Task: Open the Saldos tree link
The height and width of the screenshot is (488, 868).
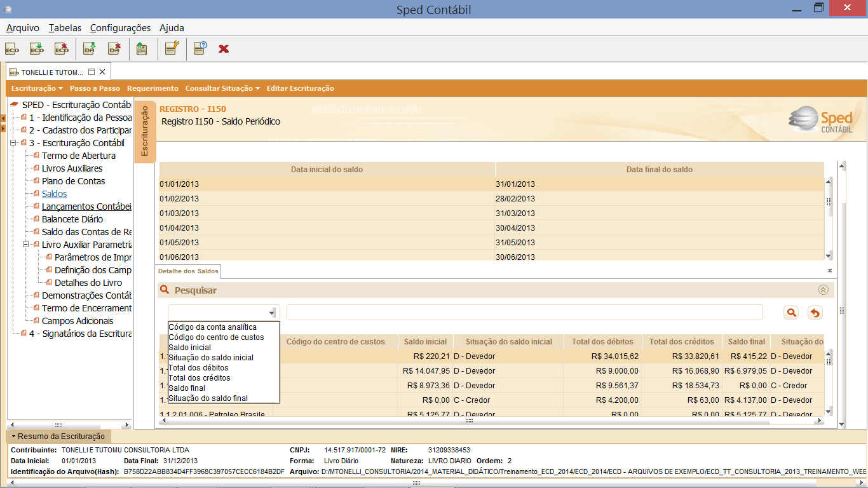Action: pyautogui.click(x=54, y=194)
